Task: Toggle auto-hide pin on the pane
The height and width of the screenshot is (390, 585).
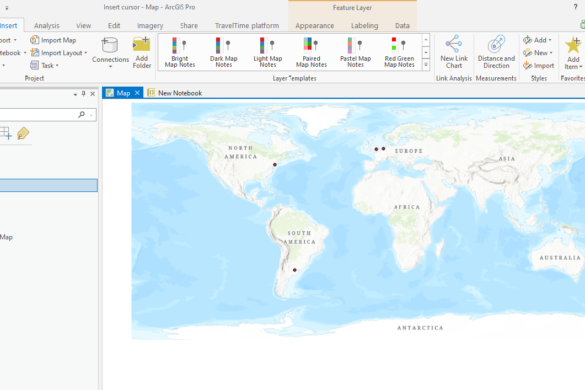Action: point(84,94)
